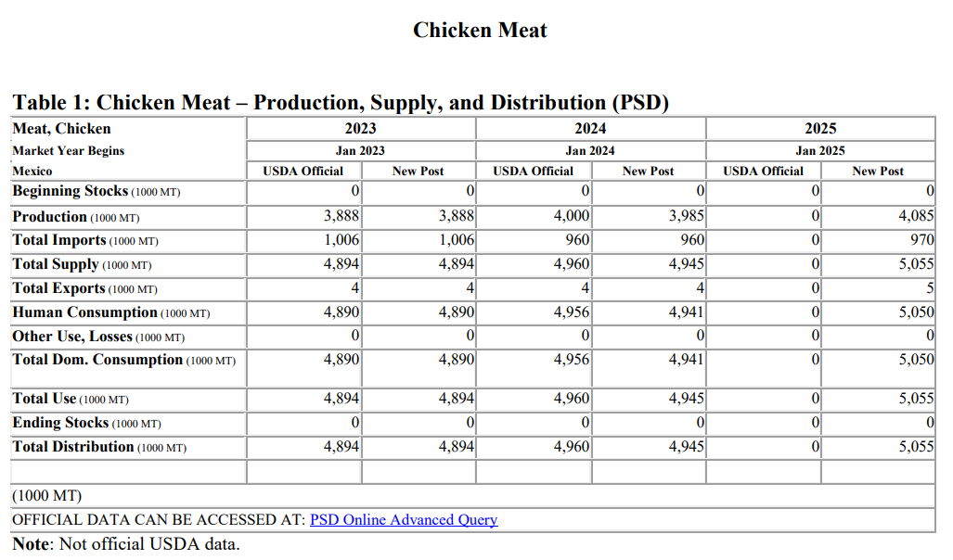Click the "Meat, Chicken" commodity header cell
Image resolution: width=953 pixels, height=560 pixels.
point(61,129)
